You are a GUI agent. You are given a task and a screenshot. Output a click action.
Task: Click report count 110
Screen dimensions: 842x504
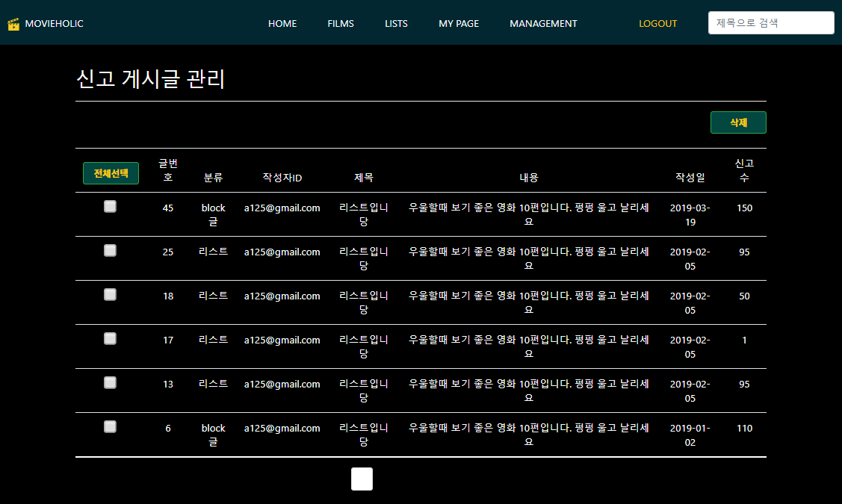(744, 429)
